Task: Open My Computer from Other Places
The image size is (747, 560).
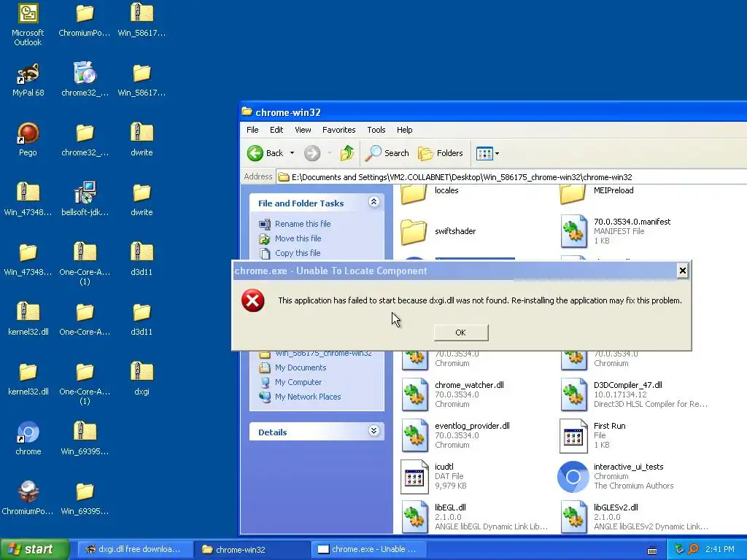Action: tap(298, 382)
